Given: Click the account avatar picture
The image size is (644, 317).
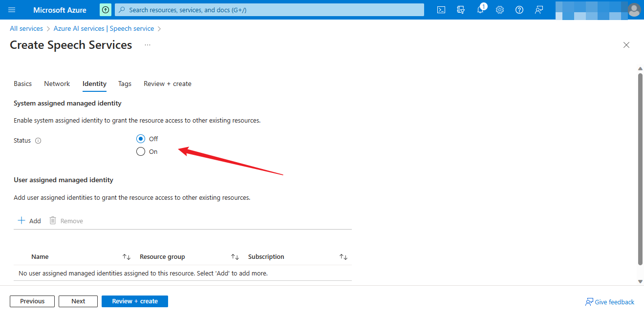Looking at the screenshot, I should pyautogui.click(x=634, y=10).
